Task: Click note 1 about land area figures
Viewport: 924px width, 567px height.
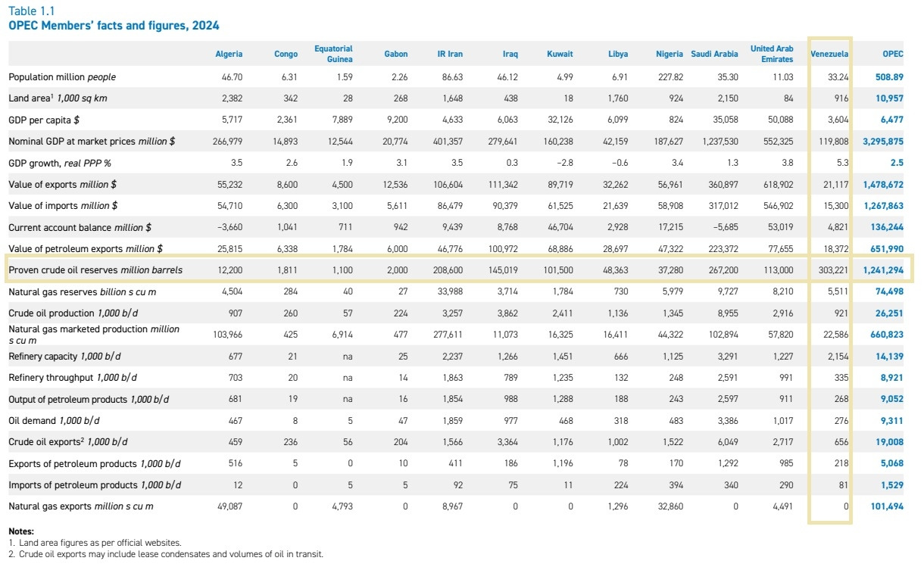Action: (95, 543)
